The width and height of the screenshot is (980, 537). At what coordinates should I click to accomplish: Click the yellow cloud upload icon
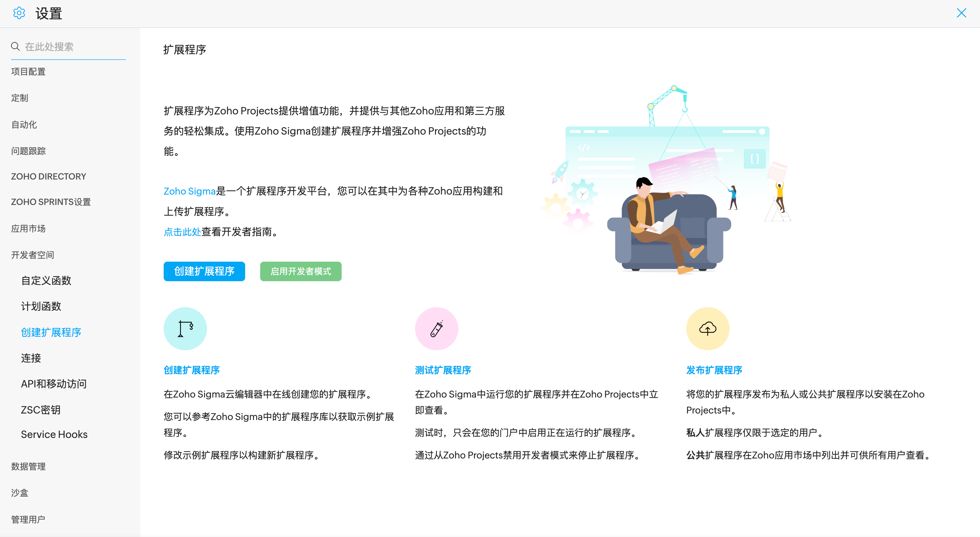point(707,328)
